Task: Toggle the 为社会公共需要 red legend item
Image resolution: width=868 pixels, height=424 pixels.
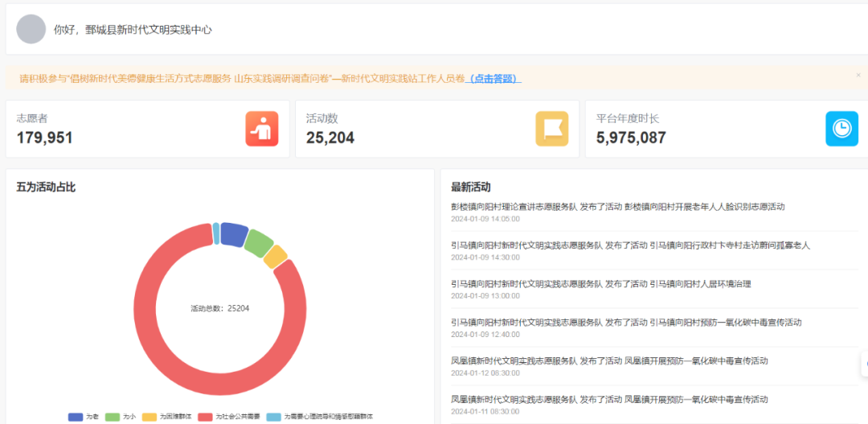Action: pyautogui.click(x=229, y=416)
